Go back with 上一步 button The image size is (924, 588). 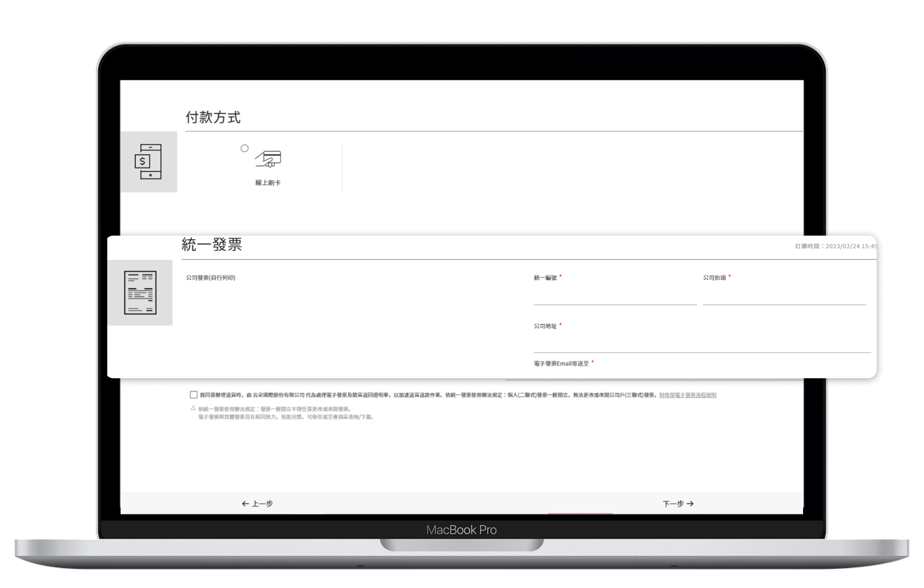(258, 504)
